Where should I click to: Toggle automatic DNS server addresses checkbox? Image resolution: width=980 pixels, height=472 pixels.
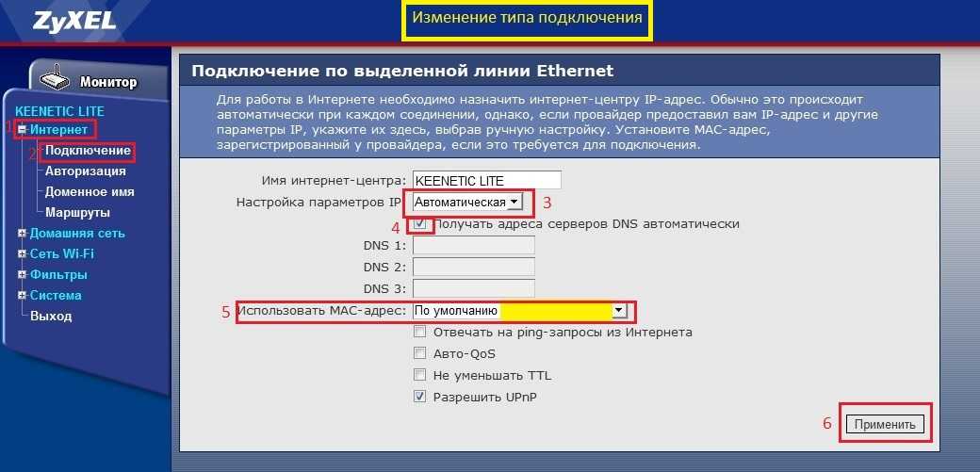[420, 224]
